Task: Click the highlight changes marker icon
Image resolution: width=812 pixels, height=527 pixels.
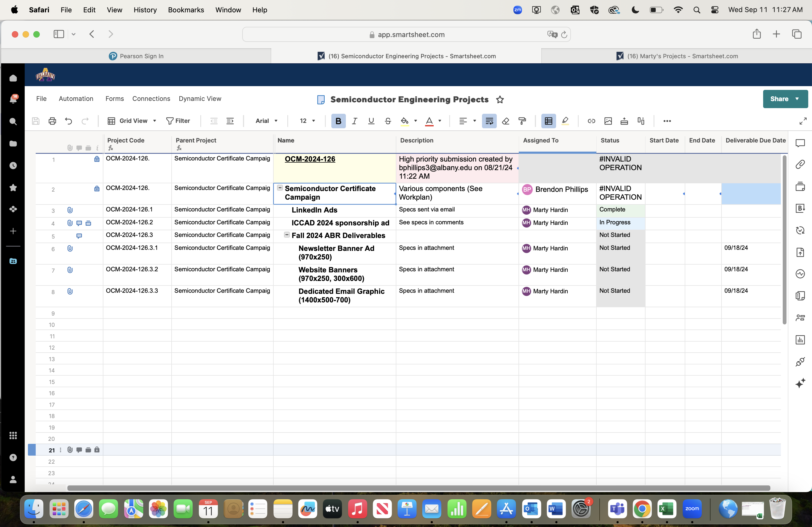Action: click(x=565, y=121)
